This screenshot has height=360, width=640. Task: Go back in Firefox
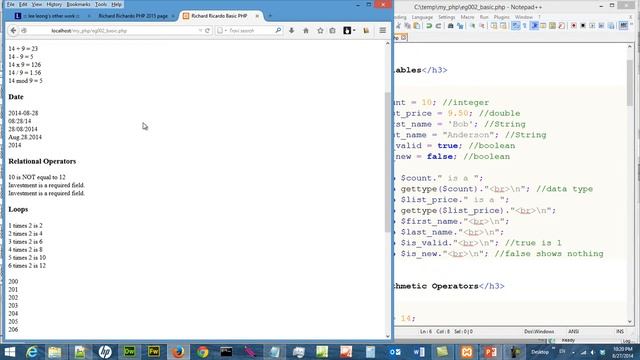(13, 31)
